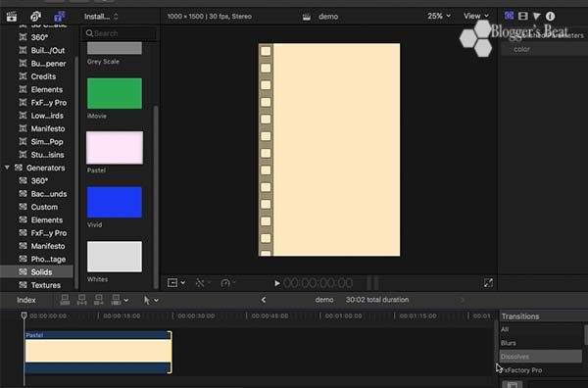Show the Info inspector icon
This screenshot has height=388, width=588.
tap(550, 16)
